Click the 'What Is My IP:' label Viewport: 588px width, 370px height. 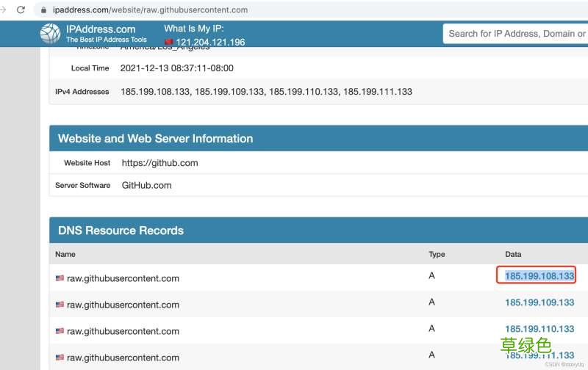pyautogui.click(x=194, y=29)
